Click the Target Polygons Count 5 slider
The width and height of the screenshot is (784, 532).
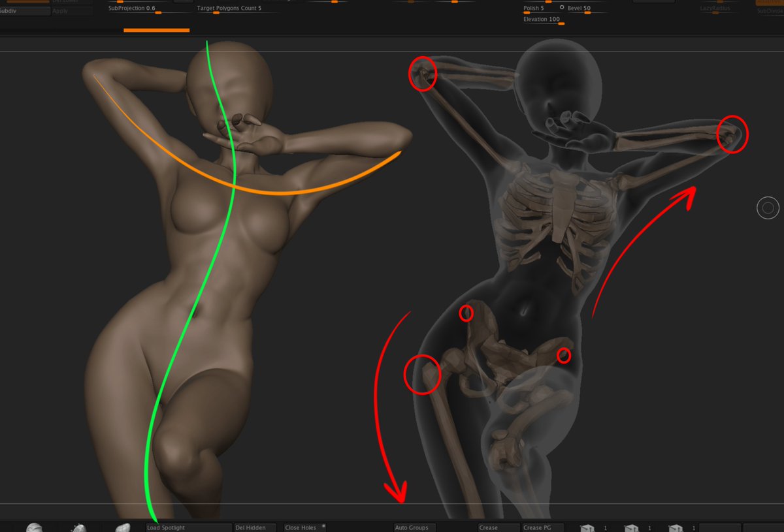pyautogui.click(x=238, y=9)
